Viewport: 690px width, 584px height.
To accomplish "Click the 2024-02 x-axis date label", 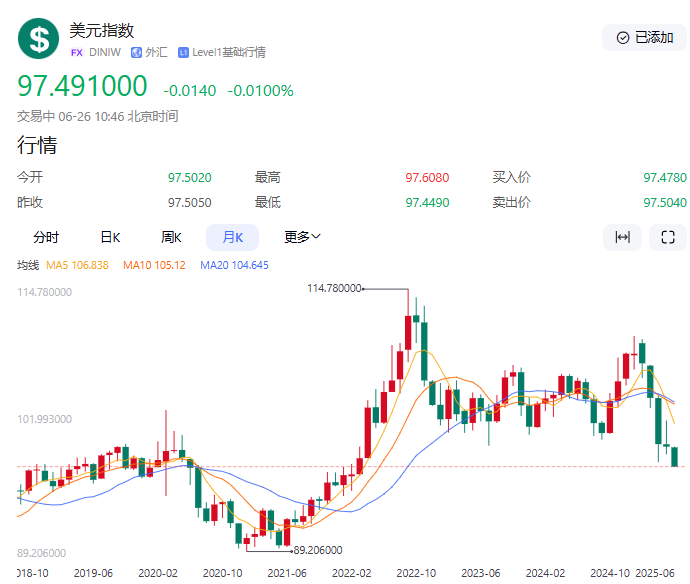I will point(545,573).
